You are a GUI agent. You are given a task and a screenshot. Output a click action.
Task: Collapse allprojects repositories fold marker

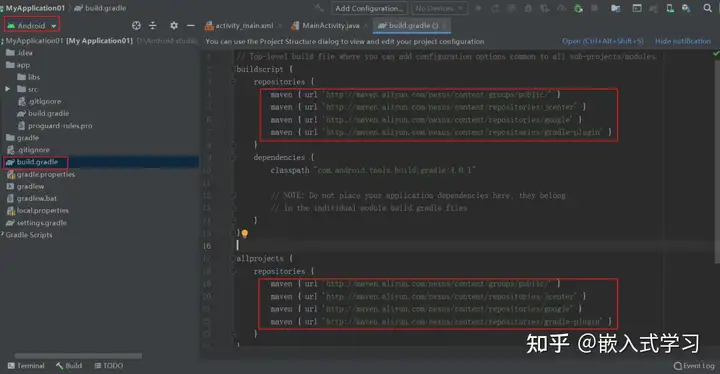pos(233,271)
